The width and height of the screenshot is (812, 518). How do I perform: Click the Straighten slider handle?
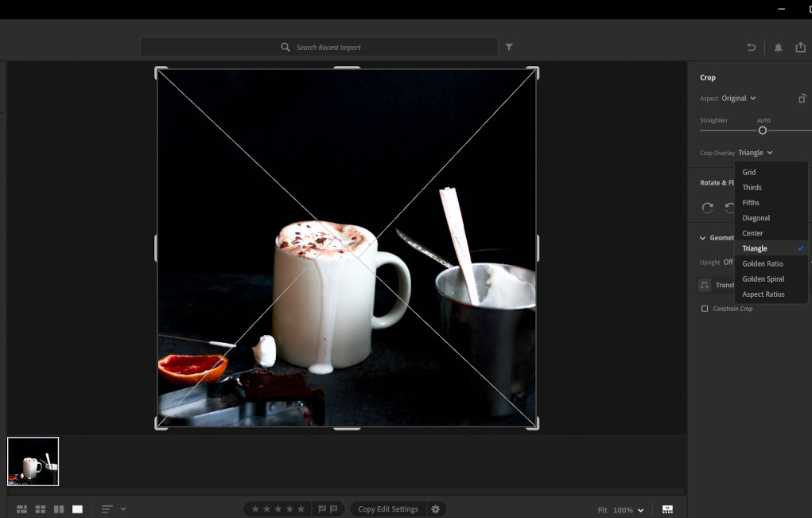click(763, 130)
